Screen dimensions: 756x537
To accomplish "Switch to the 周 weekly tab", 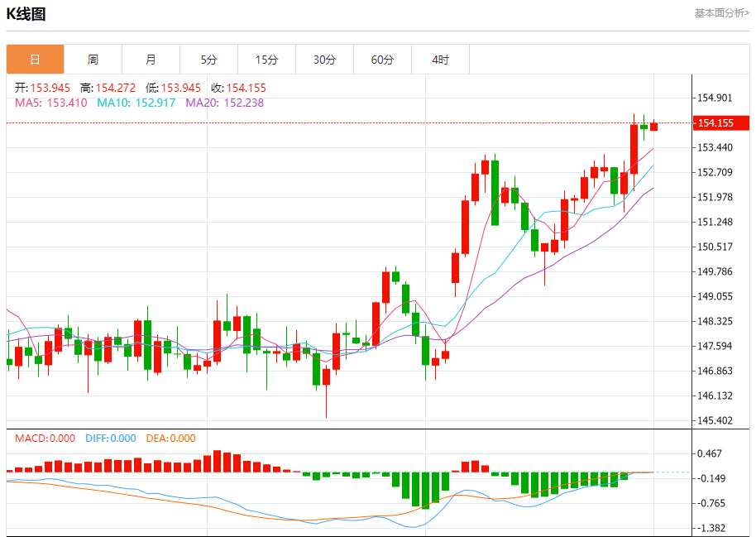I will [x=93, y=60].
